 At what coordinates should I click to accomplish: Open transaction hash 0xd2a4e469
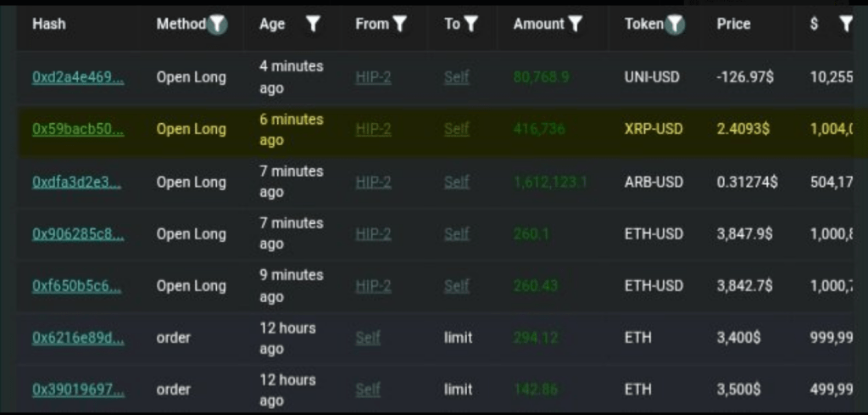[78, 77]
